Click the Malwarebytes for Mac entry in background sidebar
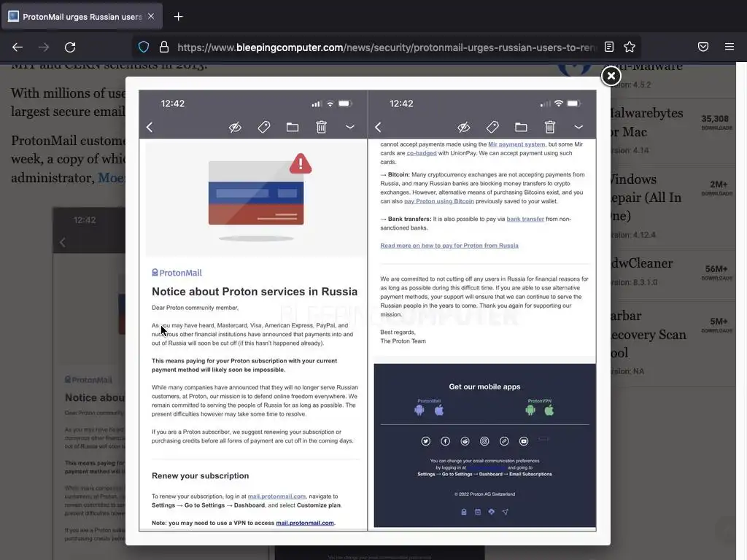Screen dimensions: 747x560 pos(673,131)
